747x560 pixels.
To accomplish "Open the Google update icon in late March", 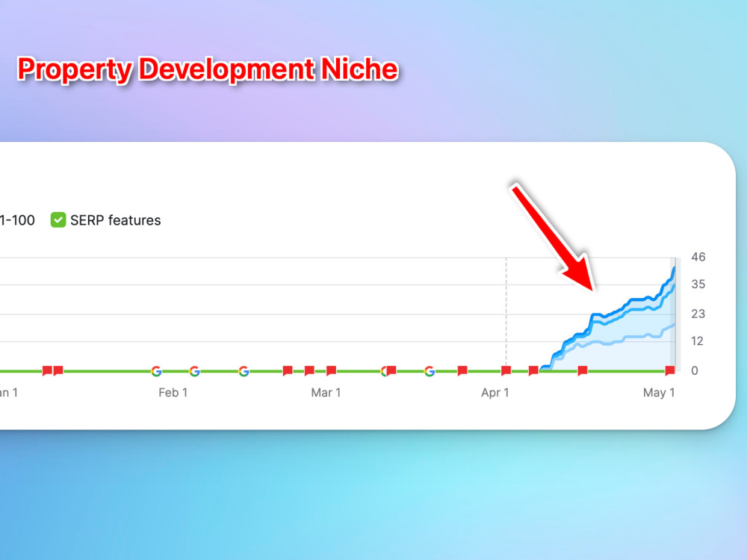I will pos(430,371).
